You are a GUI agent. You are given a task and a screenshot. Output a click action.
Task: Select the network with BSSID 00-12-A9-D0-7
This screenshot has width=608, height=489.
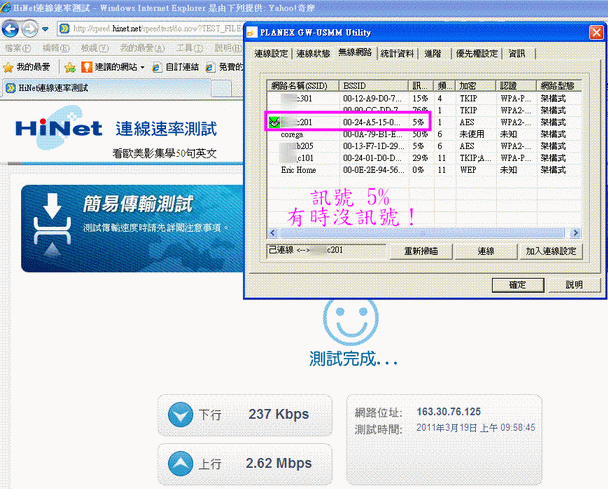(x=424, y=98)
